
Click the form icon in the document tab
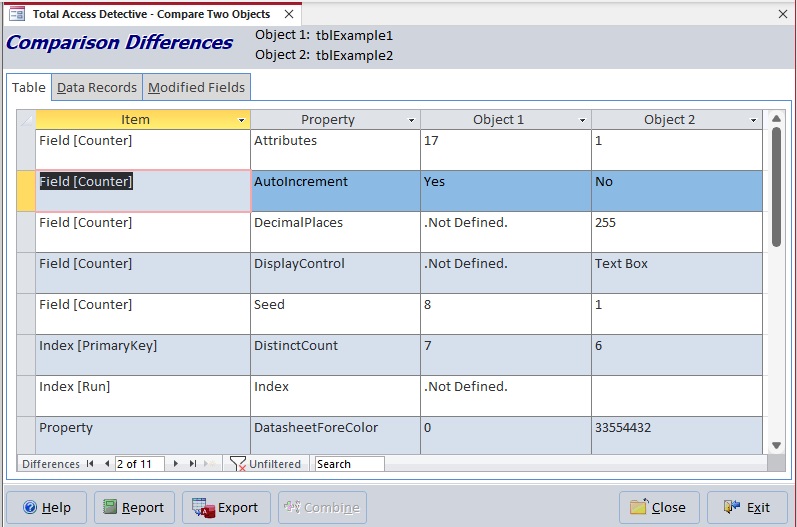(17, 14)
